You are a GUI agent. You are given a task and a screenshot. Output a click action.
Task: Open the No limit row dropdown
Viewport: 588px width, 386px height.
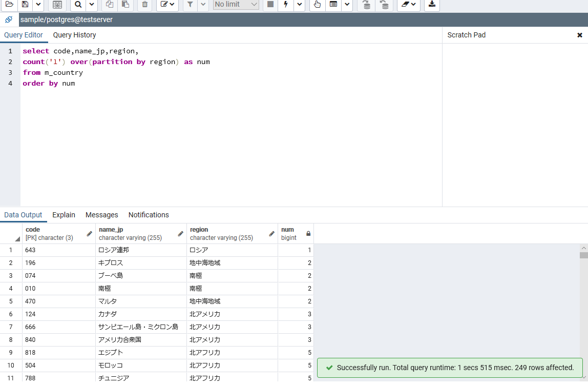[x=236, y=5]
